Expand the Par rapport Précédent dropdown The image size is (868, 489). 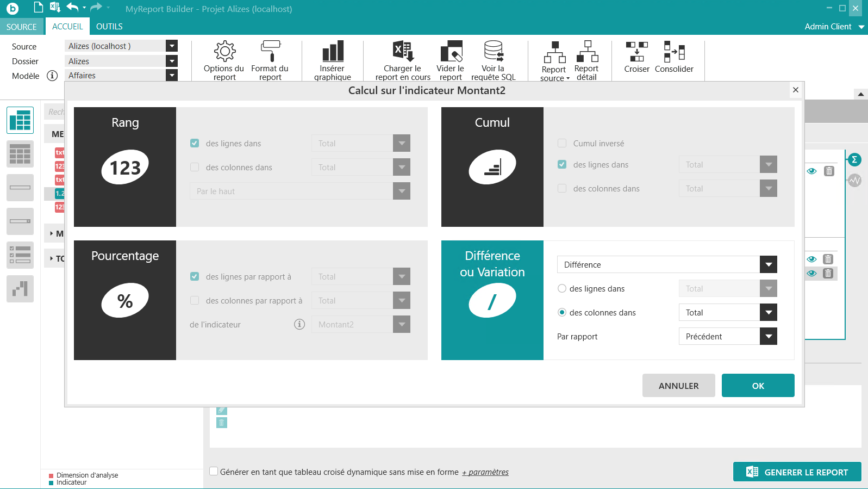768,337
